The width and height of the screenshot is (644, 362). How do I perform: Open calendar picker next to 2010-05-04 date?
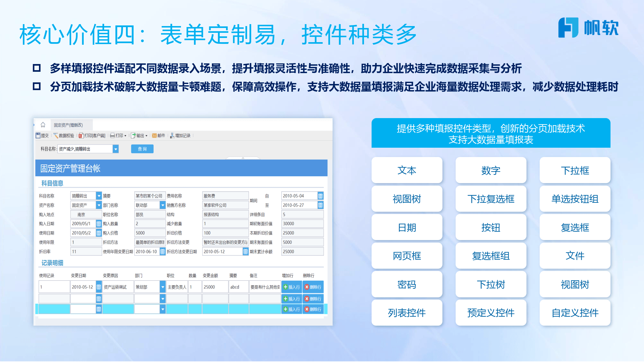[x=320, y=196]
